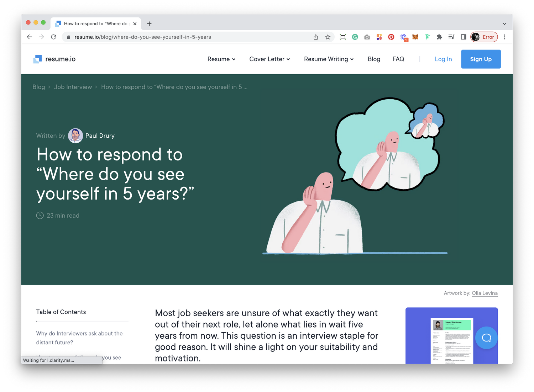Open the resume template thumbnail

[451, 336]
